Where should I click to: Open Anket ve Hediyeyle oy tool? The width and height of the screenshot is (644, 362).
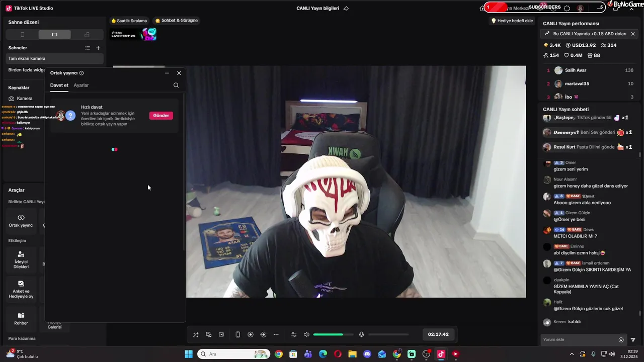(x=21, y=290)
